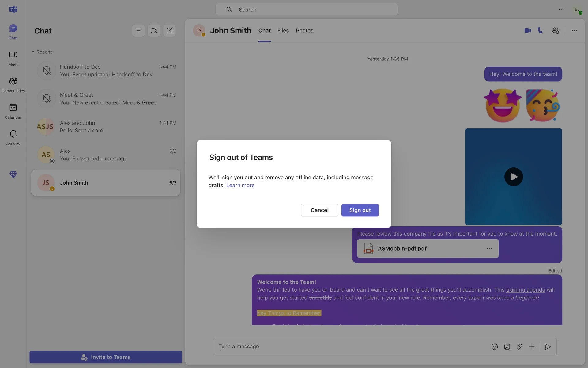This screenshot has width=588, height=368.
Task: Start a video call with John Smith
Action: pos(527,30)
